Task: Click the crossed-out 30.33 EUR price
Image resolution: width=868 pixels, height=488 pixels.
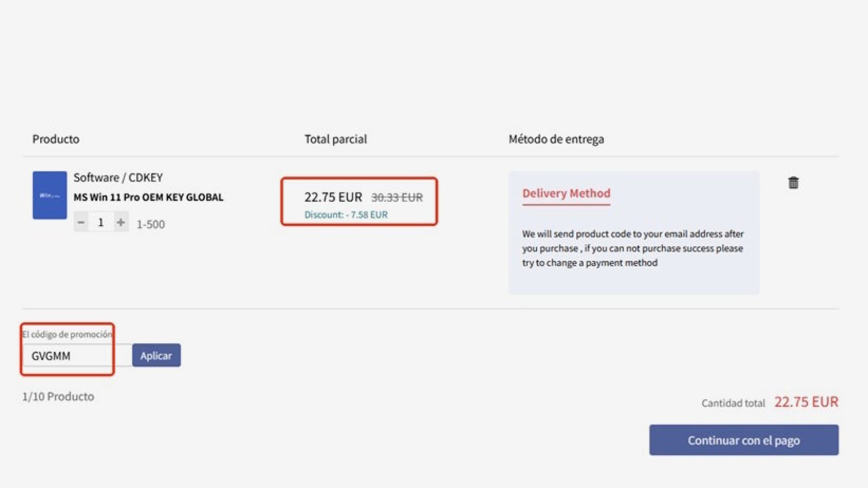Action: (397, 198)
